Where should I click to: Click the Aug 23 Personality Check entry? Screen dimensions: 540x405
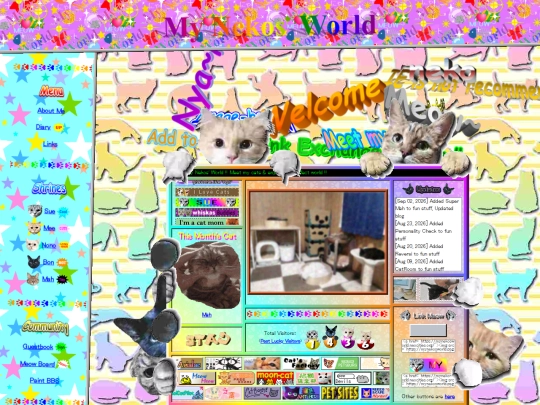point(424,231)
